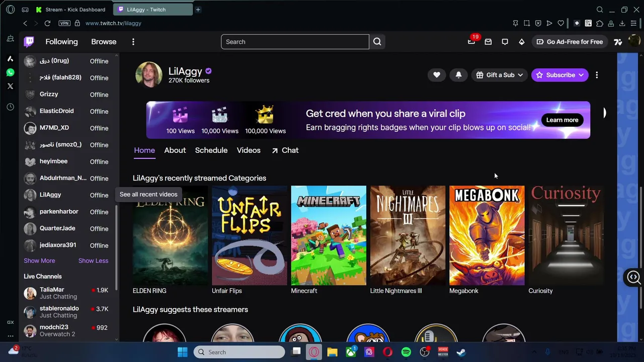The height and width of the screenshot is (362, 644).
Task: Click the search magnifier button
Action: coord(377,42)
